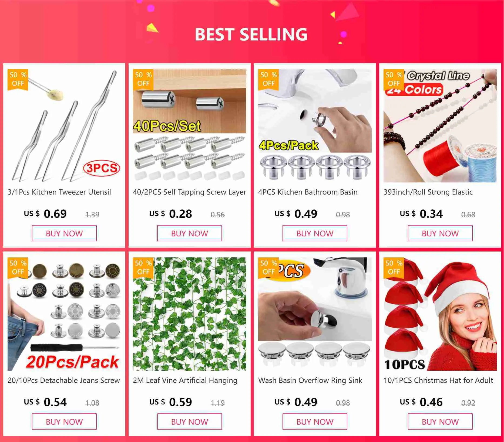504x442 pixels.
Task: Buy the Detachable Jeans Screw buttons now
Action: pyautogui.click(x=64, y=421)
